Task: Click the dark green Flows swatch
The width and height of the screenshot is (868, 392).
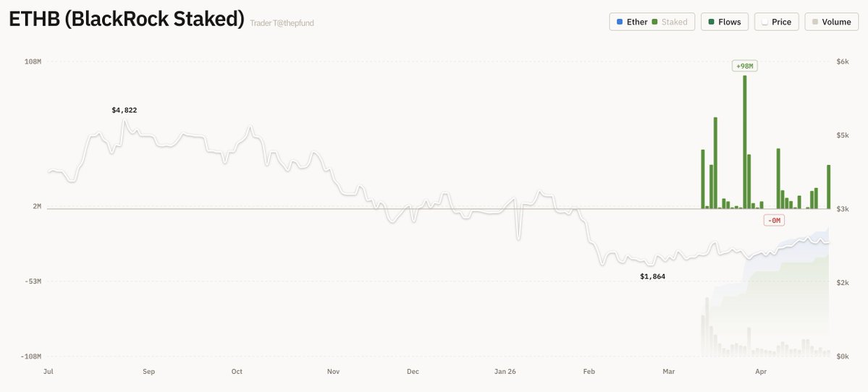Action: coord(711,22)
